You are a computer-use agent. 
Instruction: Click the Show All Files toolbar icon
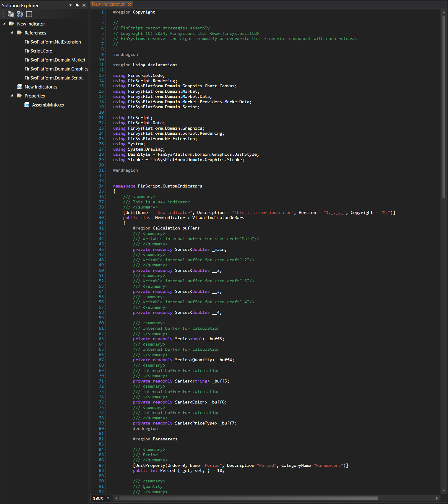click(11, 14)
